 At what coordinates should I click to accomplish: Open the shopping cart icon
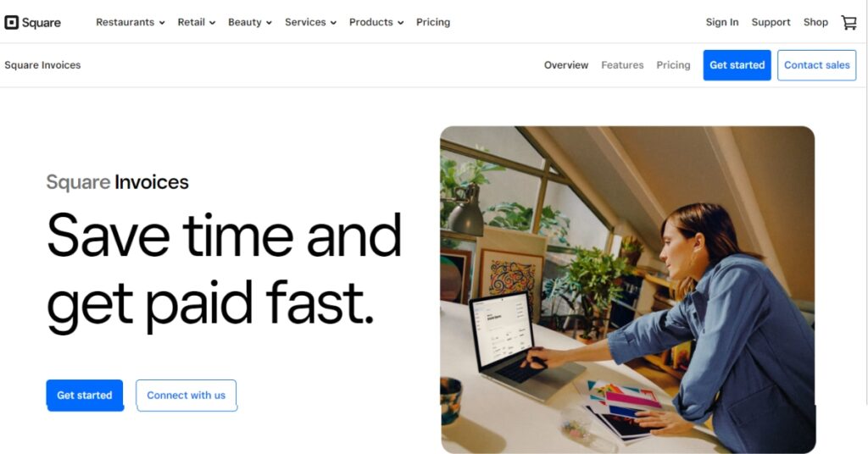click(849, 22)
